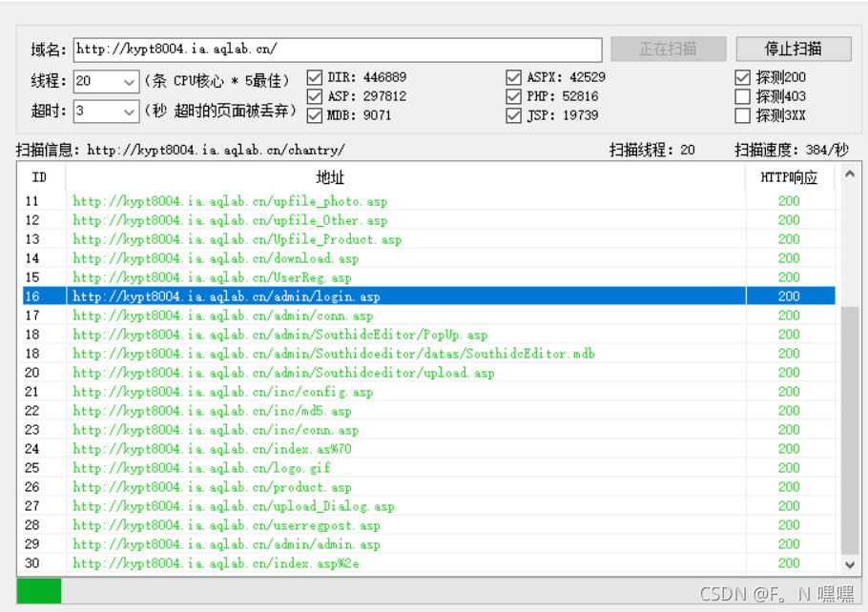Click the HTTP响应 column header
The height and width of the screenshot is (612, 868).
790,177
